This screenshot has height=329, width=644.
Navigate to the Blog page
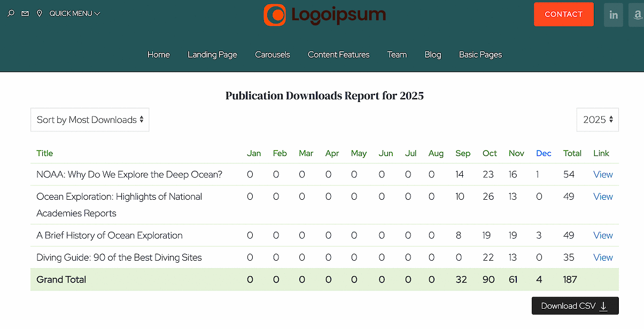(x=433, y=54)
